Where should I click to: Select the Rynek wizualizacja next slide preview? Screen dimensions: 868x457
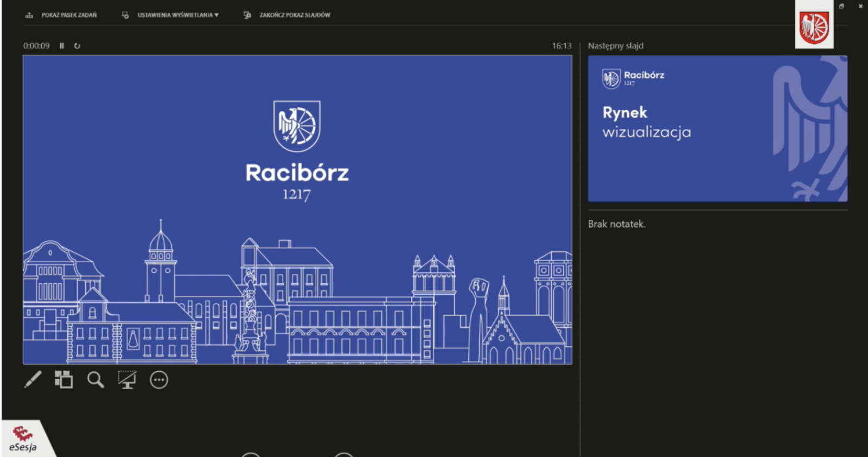point(717,129)
